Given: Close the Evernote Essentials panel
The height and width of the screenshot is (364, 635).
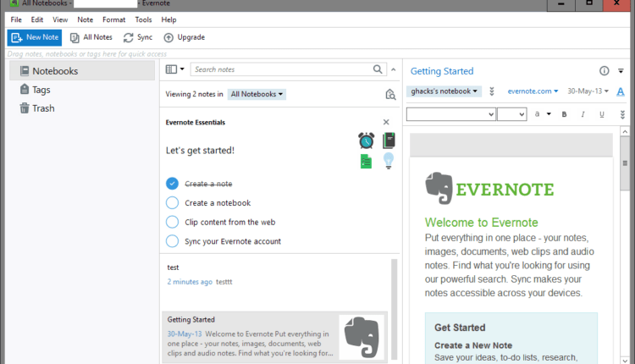Looking at the screenshot, I should click(x=386, y=122).
